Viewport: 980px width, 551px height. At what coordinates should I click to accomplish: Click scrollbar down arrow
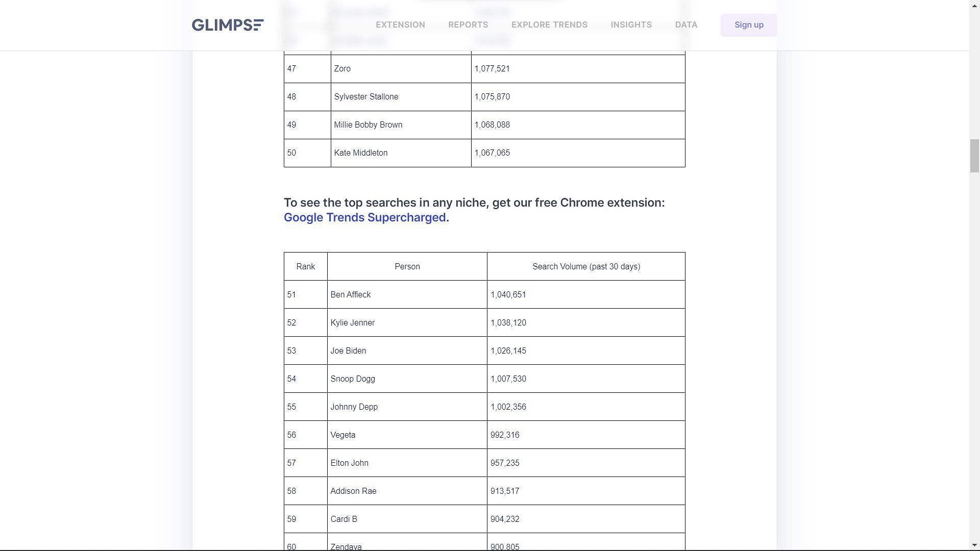[974, 546]
